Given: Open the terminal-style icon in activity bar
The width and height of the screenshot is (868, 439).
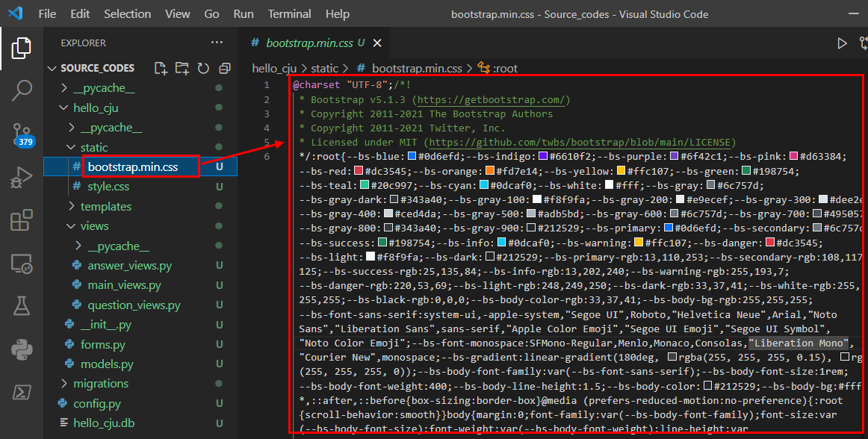Looking at the screenshot, I should pyautogui.click(x=21, y=393).
